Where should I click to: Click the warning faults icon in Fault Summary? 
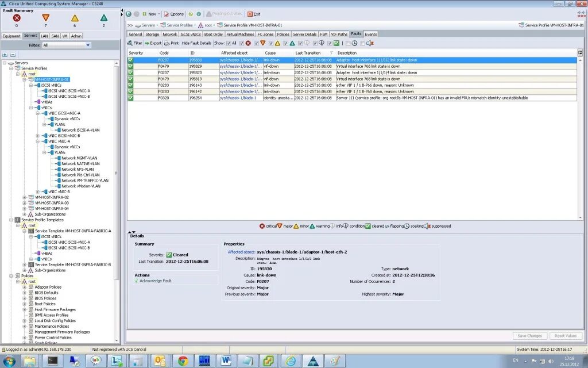(x=104, y=18)
